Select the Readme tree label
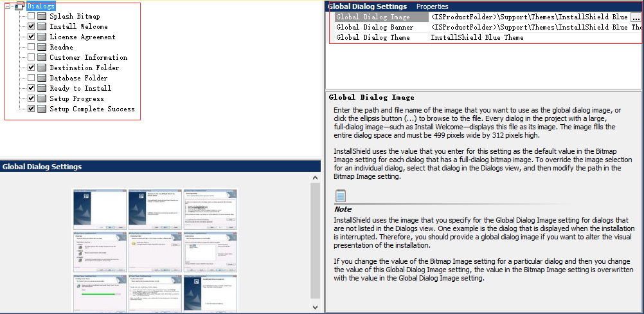Viewport: 644px width, 314px height. click(x=61, y=47)
